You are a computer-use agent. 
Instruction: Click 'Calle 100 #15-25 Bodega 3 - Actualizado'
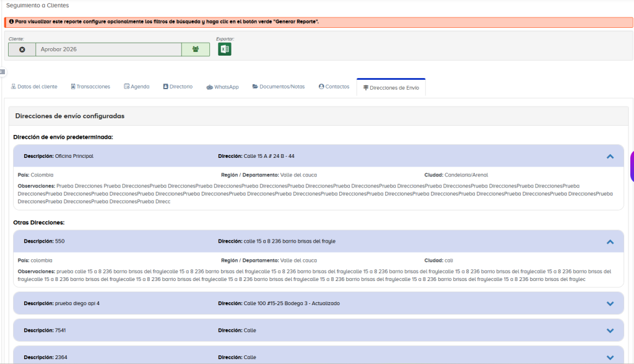tap(292, 303)
